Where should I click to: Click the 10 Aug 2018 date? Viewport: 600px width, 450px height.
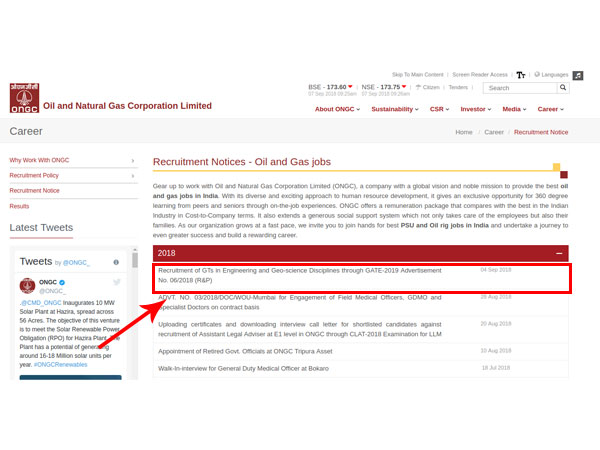[496, 351]
